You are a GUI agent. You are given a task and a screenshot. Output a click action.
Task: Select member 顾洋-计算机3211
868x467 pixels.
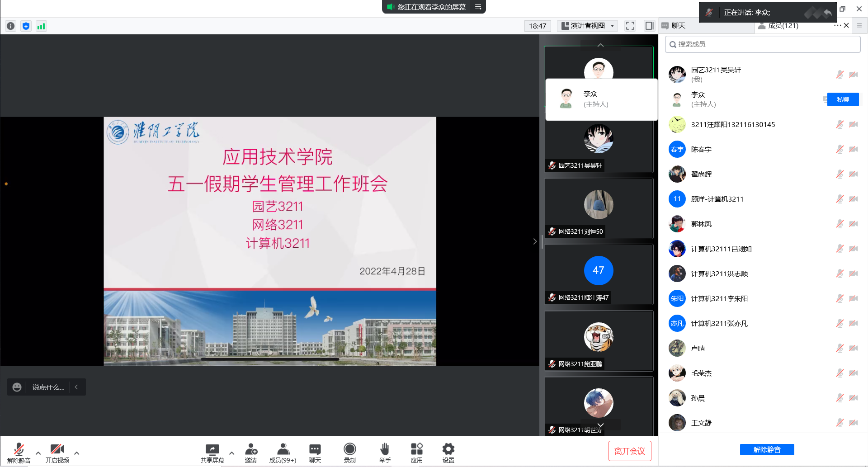763,199
